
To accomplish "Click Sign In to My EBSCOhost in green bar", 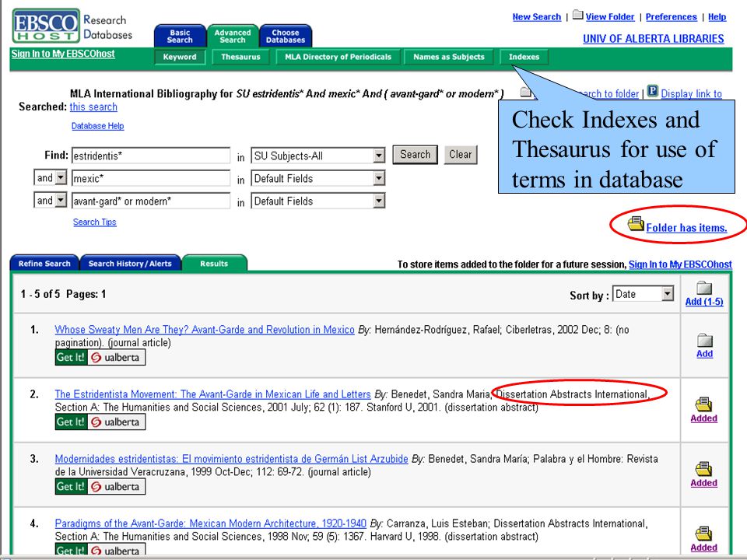I will pos(63,54).
